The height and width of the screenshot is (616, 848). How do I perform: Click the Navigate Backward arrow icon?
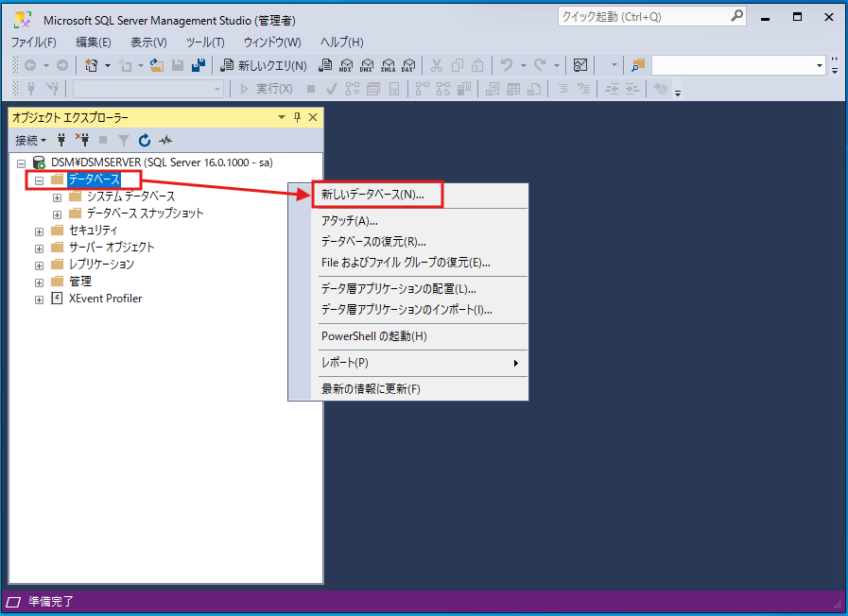click(x=30, y=65)
